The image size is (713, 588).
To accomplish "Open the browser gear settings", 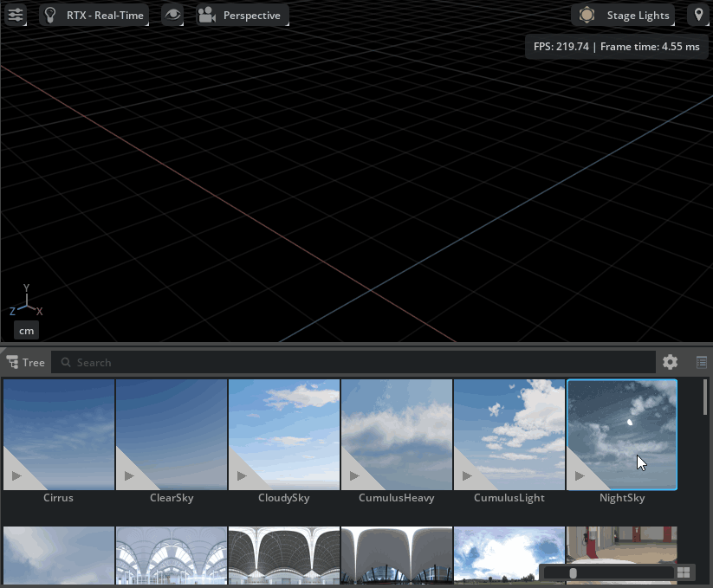I will [x=671, y=362].
